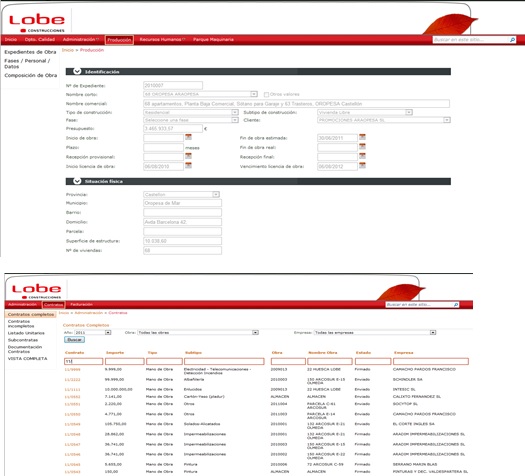
Task: Open VISTA COMPLETA sidebar item
Action: 27,359
